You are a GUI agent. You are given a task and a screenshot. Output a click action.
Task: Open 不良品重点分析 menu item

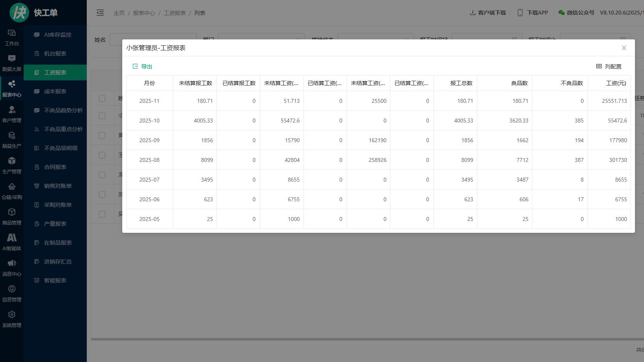pyautogui.click(x=55, y=129)
